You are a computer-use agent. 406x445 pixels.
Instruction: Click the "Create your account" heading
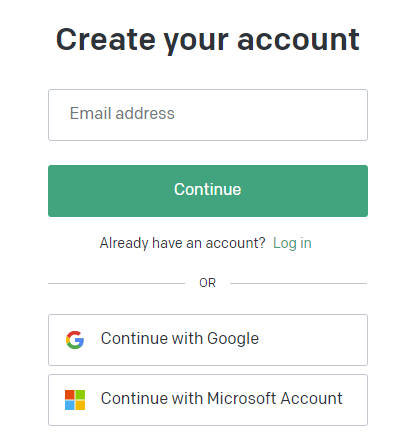pos(208,40)
